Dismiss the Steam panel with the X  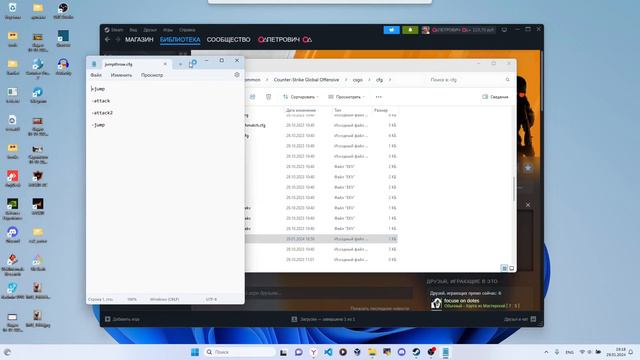tap(528, 204)
